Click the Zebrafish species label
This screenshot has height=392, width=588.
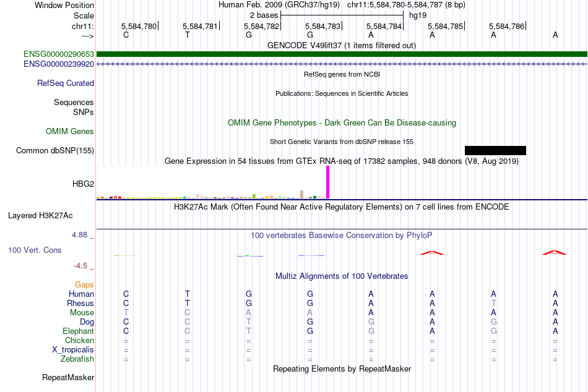[x=77, y=359]
